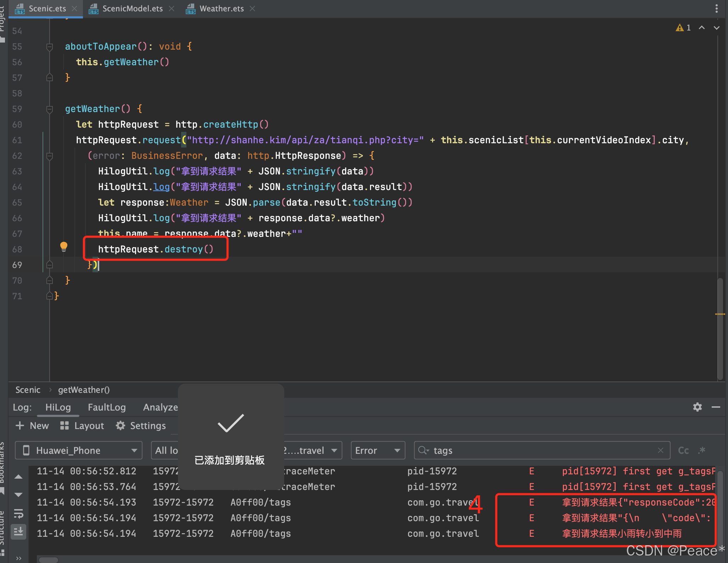Click the warning count indicator showing 1
This screenshot has height=563, width=728.
tap(684, 27)
